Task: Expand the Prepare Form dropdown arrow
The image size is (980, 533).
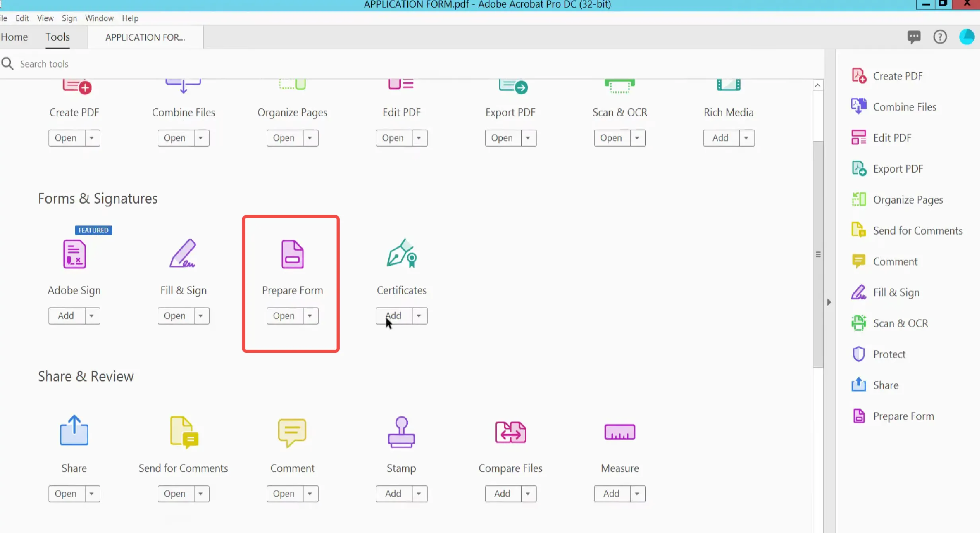Action: (309, 316)
